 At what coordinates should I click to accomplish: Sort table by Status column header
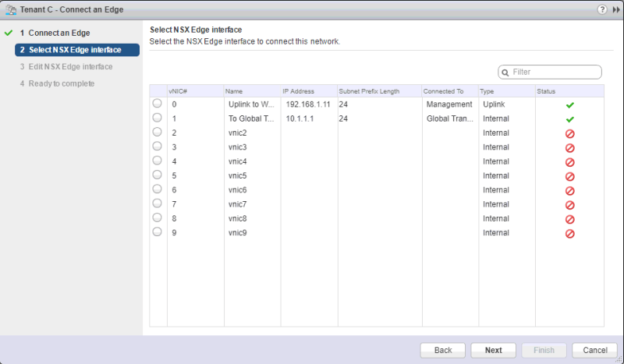pos(569,91)
